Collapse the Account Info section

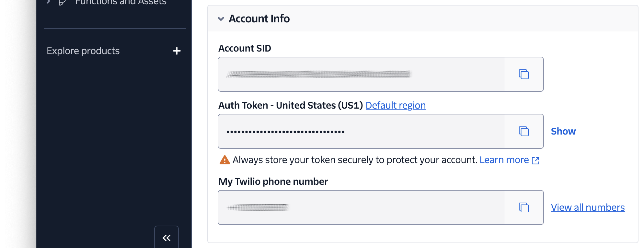[221, 19]
